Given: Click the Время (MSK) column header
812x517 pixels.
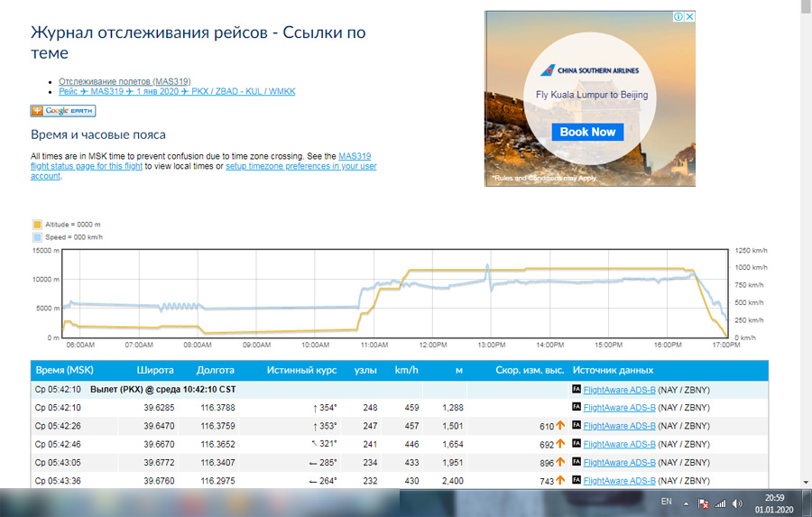Looking at the screenshot, I should coord(64,370).
